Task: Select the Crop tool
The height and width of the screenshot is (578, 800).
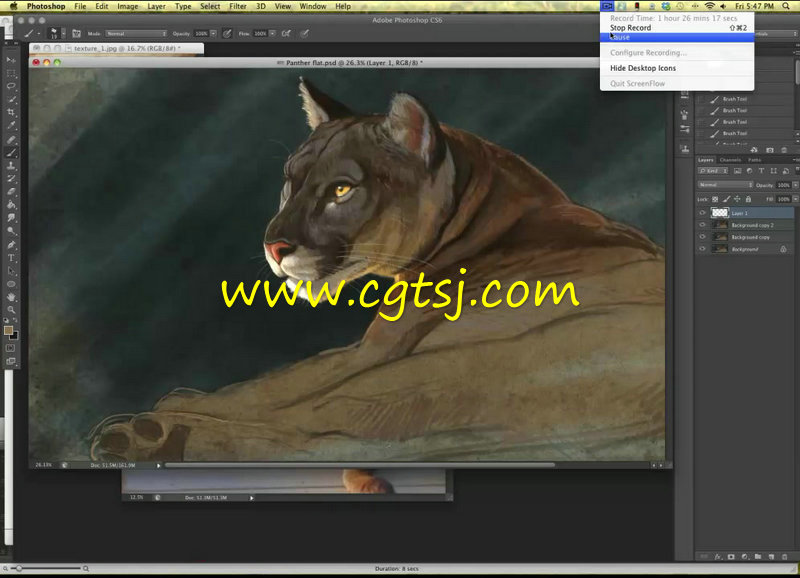Action: 11,112
